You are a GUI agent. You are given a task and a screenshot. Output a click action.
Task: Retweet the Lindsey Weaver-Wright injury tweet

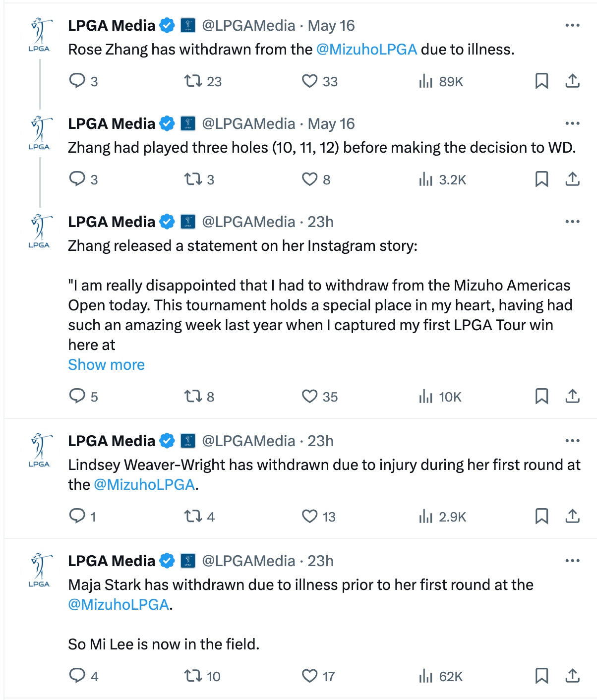tap(193, 516)
